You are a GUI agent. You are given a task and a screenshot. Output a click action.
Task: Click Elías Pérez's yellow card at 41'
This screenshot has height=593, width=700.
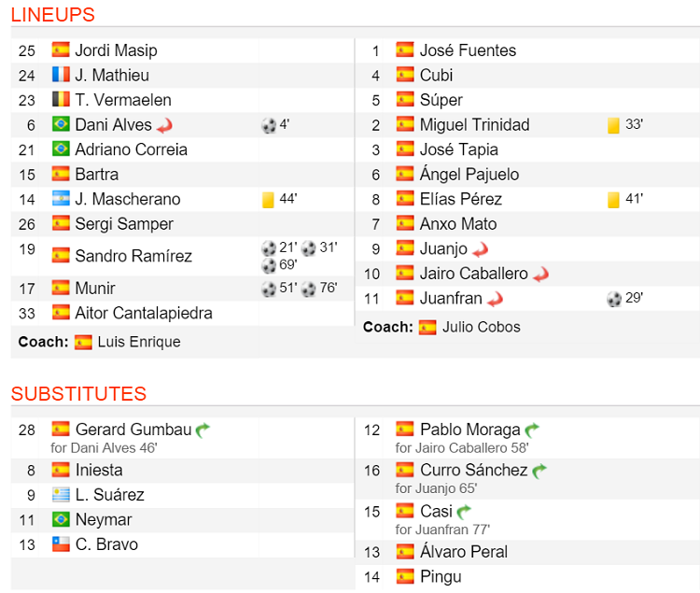613,199
